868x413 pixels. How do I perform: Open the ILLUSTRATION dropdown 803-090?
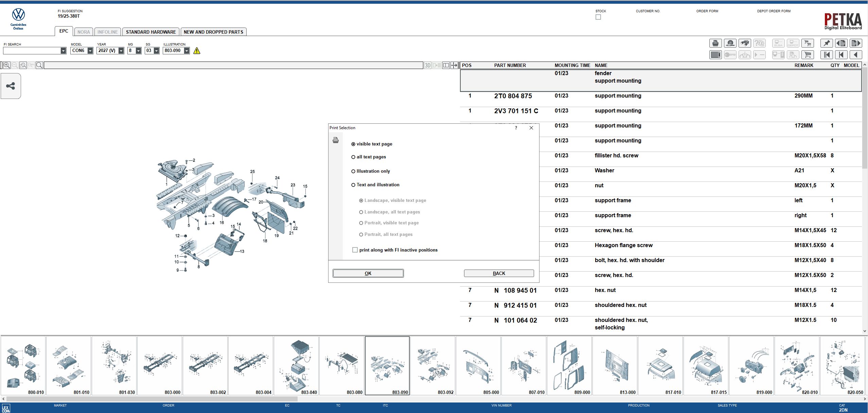click(176, 51)
